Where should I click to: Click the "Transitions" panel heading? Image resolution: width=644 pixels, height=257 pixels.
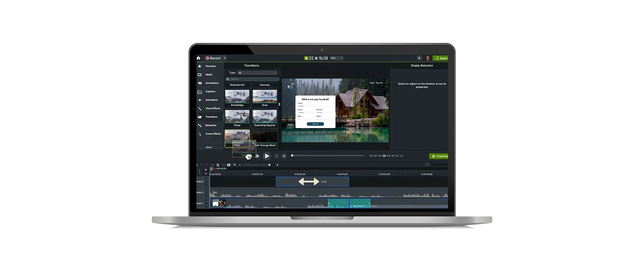252,65
